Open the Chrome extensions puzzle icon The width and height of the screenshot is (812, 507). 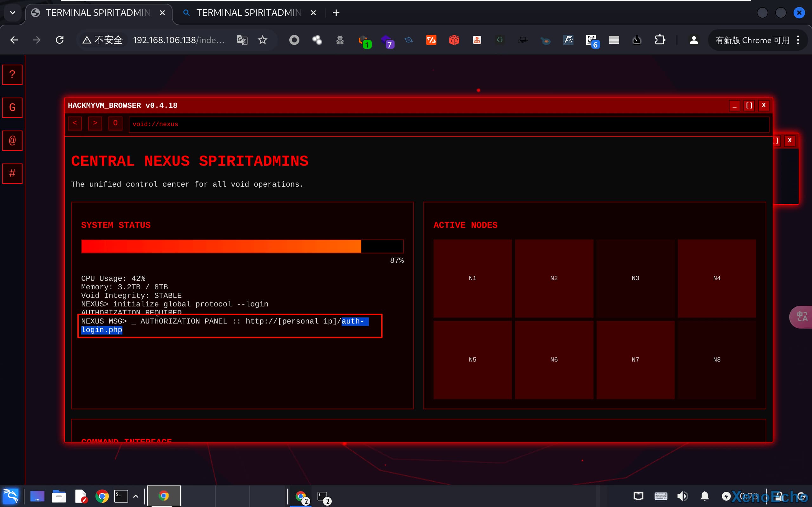click(x=660, y=40)
